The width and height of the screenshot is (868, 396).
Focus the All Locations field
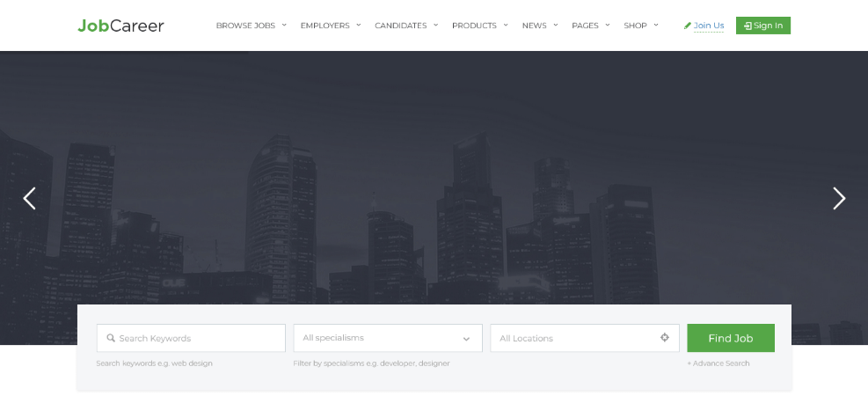coord(585,338)
